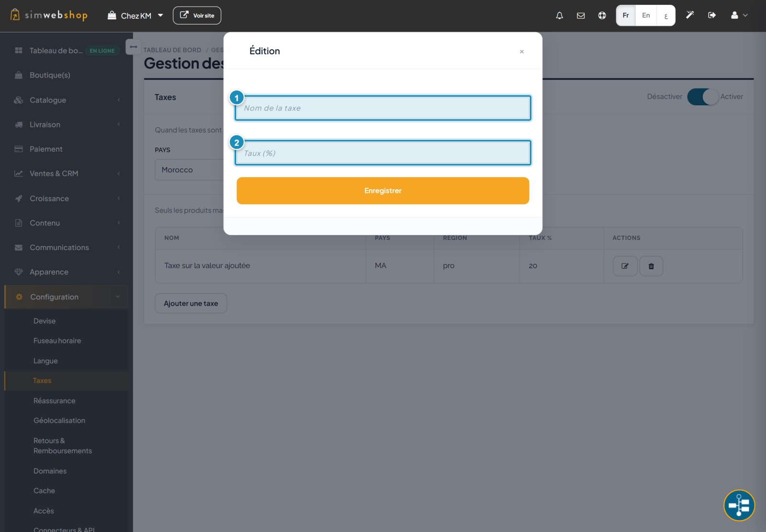Open the Géolocalisation submenu item
766x532 pixels.
tap(59, 420)
